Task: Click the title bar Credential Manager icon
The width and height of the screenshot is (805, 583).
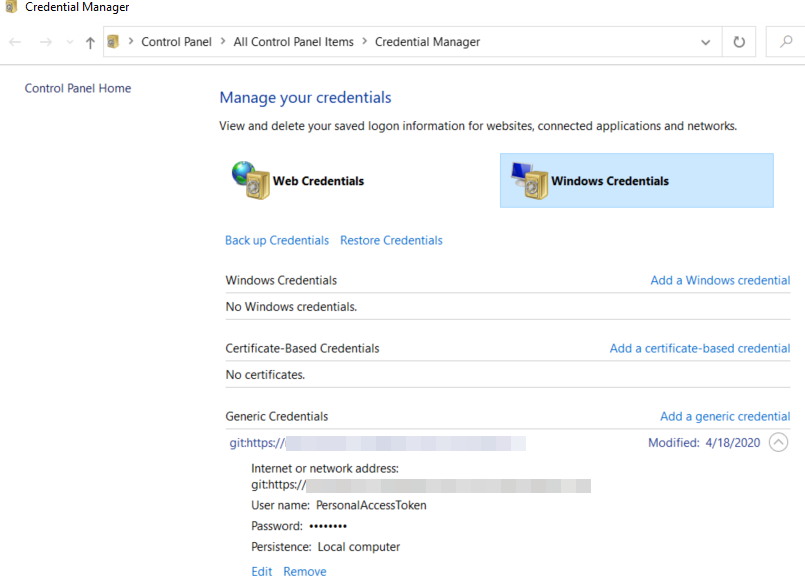Action: (11, 7)
